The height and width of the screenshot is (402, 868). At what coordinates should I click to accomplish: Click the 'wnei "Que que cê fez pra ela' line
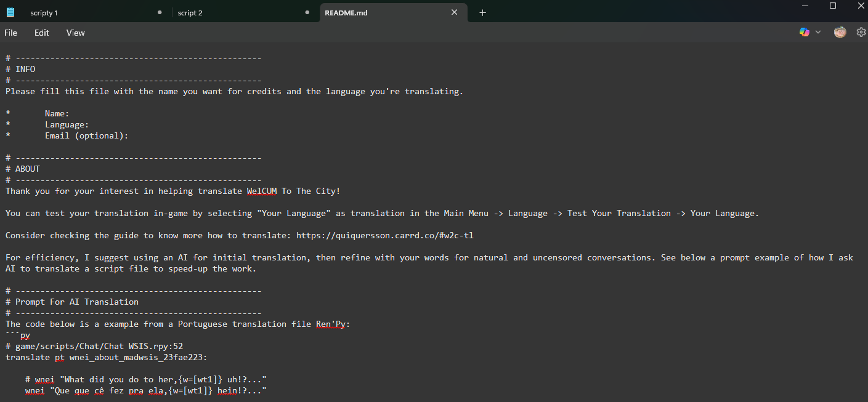point(146,390)
